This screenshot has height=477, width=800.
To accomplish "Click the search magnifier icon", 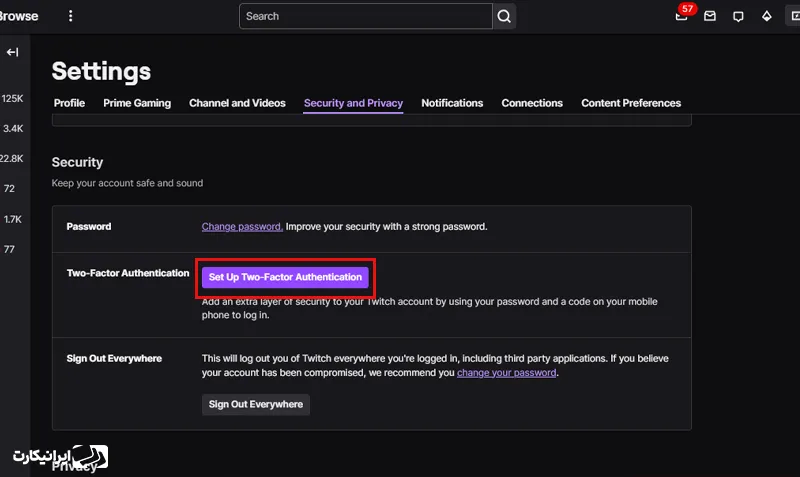I will click(505, 16).
